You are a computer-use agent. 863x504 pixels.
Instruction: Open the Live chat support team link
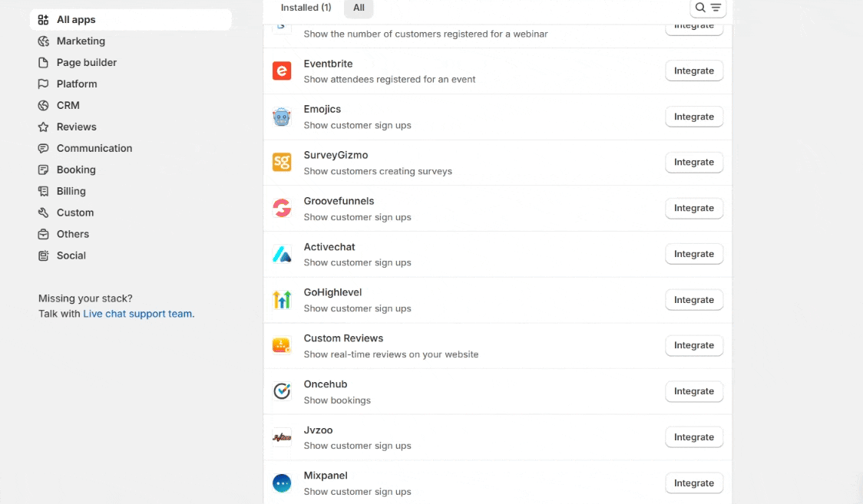(137, 314)
